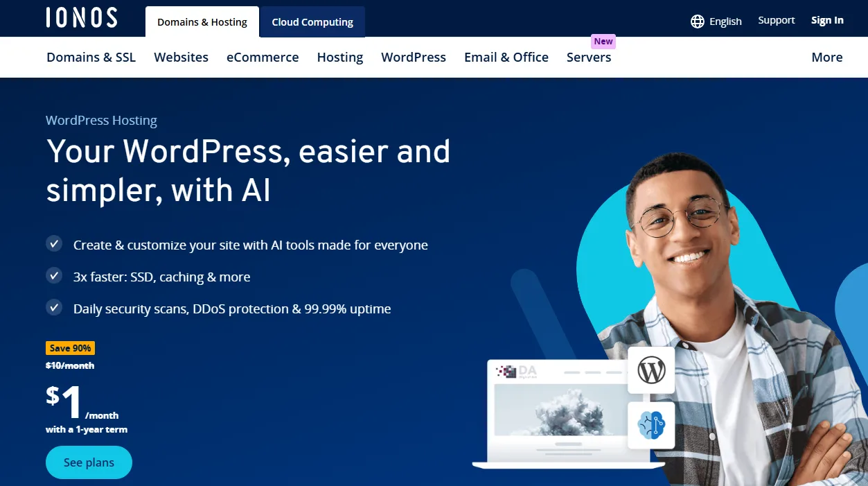
Task: Click checkmark icon beside AI tools line
Action: pos(54,244)
